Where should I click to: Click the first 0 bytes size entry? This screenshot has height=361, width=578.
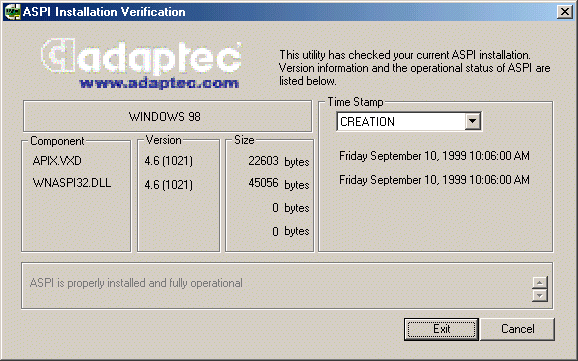click(291, 208)
